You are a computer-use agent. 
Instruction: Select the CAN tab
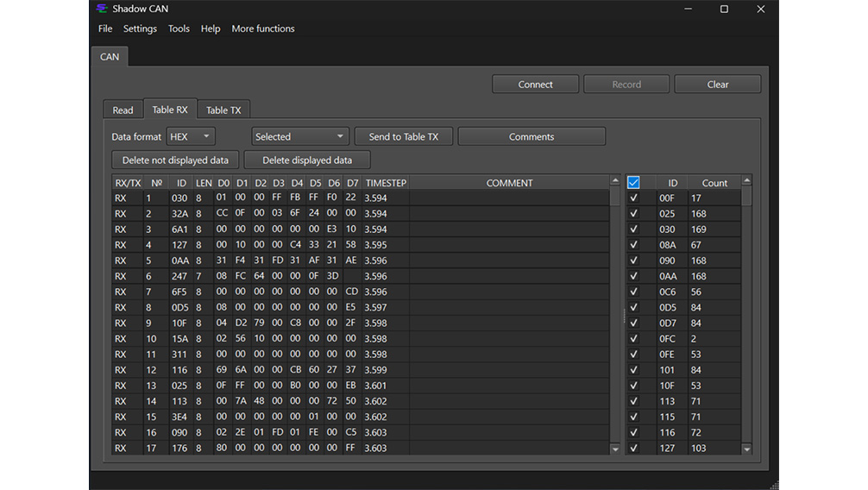(x=110, y=56)
